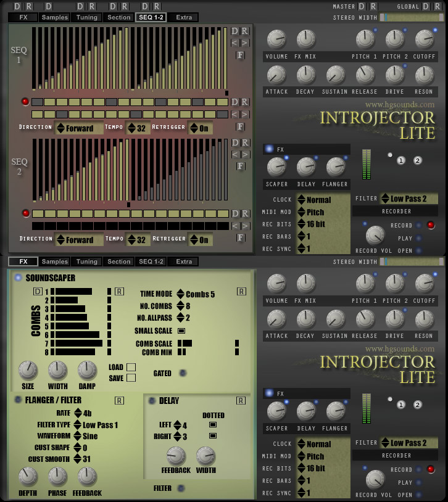Change upper Filter Low Pass 2 selector
This screenshot has height=502, width=448.
pyautogui.click(x=409, y=199)
